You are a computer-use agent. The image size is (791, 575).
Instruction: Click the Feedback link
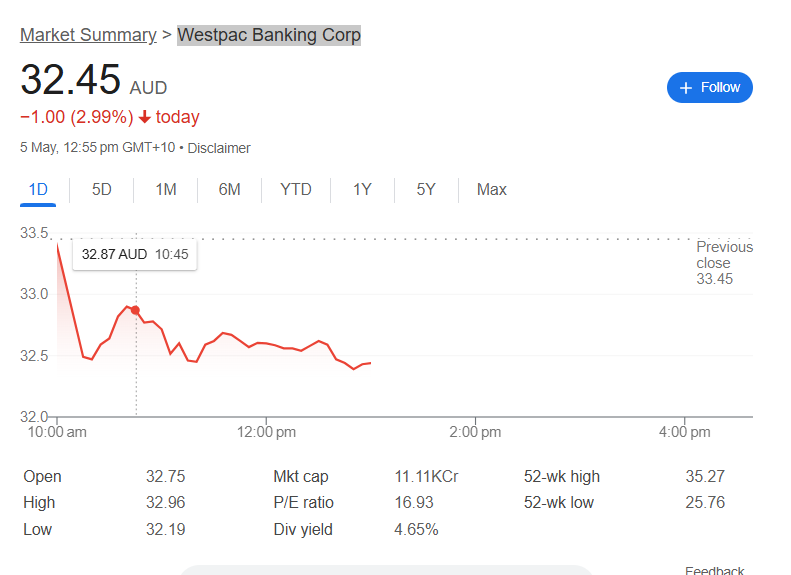(714, 570)
